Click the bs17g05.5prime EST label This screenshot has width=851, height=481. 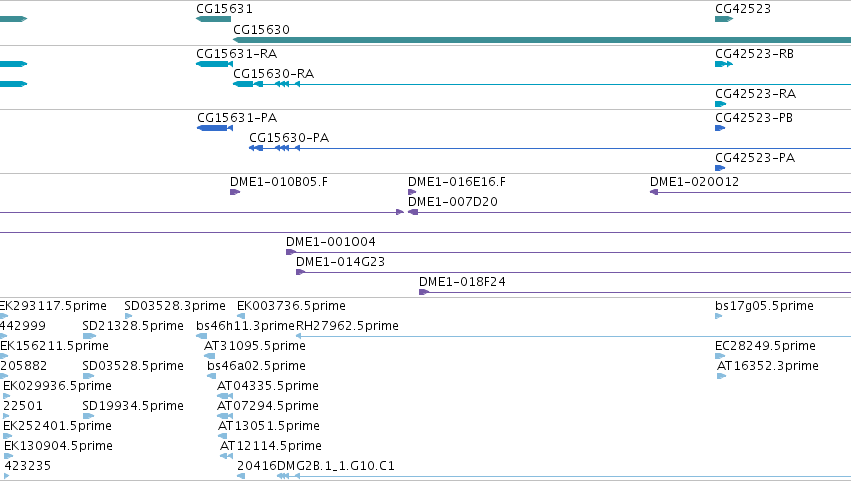(x=764, y=306)
